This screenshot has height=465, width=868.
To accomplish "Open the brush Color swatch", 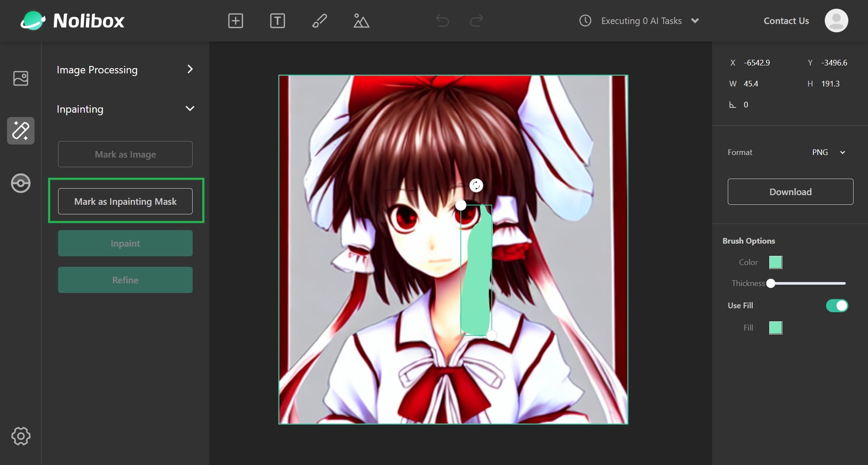I will tap(775, 262).
